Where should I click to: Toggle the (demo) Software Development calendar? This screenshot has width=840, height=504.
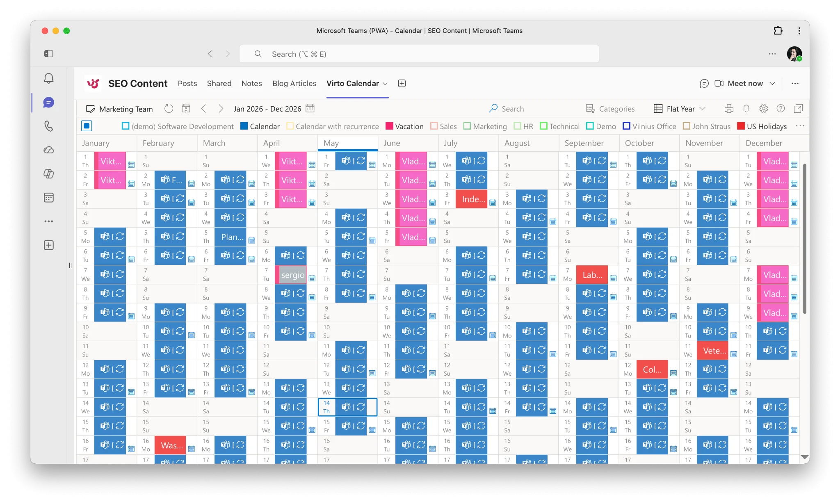pos(126,126)
